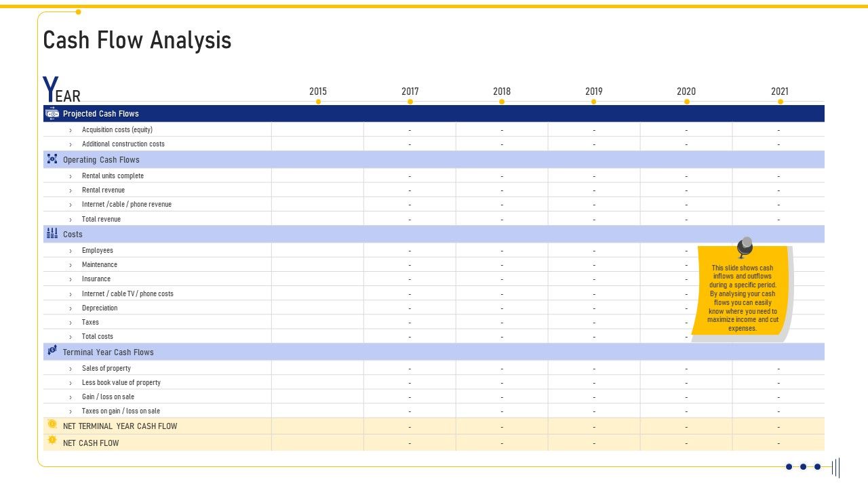Image resolution: width=868 pixels, height=488 pixels.
Task: Click the Terminal Year Cash Flows icon
Action: (52, 351)
